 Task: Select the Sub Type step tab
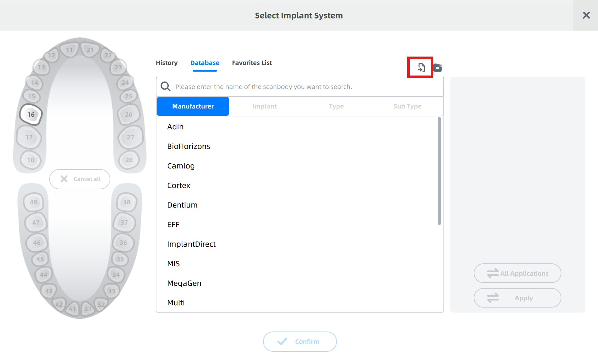point(407,106)
